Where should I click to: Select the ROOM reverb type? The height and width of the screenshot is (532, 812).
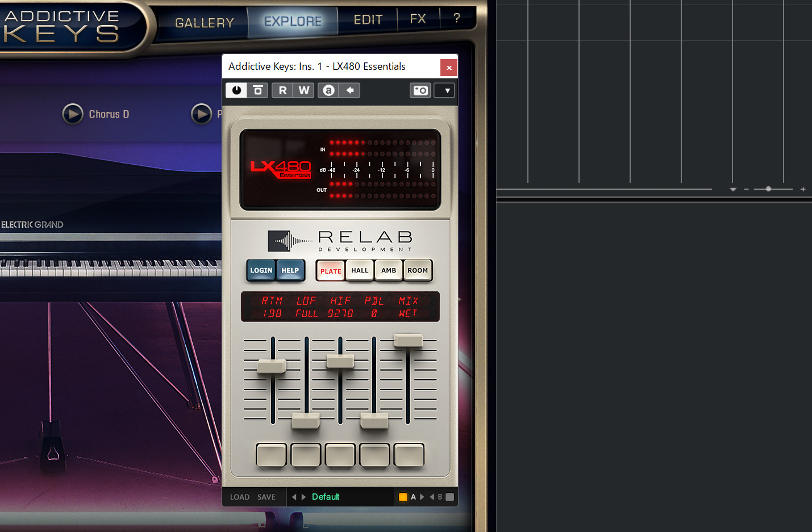coord(418,270)
